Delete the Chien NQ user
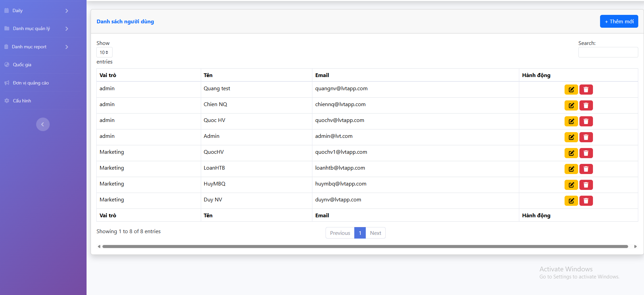The width and height of the screenshot is (644, 295). tap(586, 105)
